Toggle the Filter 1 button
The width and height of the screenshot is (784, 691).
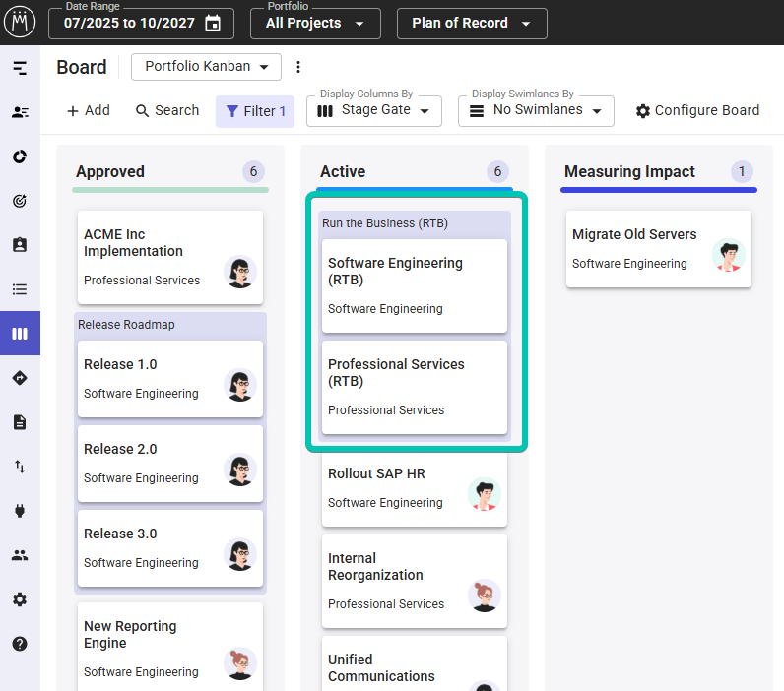click(255, 111)
